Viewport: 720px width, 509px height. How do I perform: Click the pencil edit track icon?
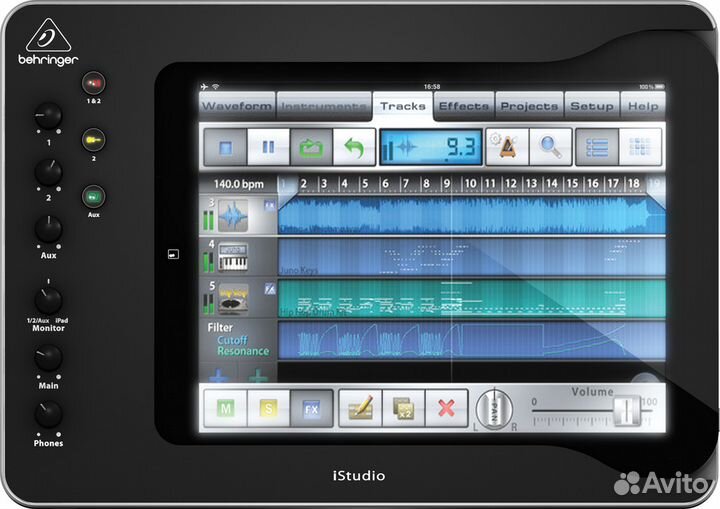point(360,408)
